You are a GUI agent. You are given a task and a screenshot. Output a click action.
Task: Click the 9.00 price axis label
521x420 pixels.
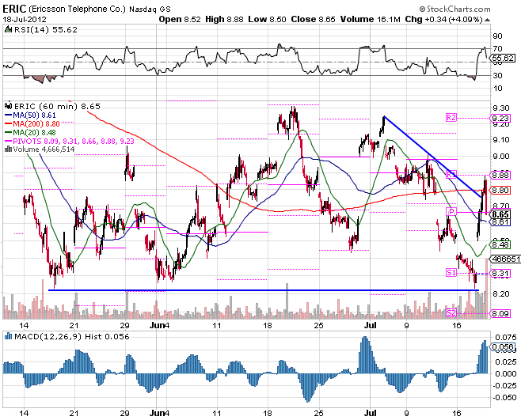(x=501, y=157)
